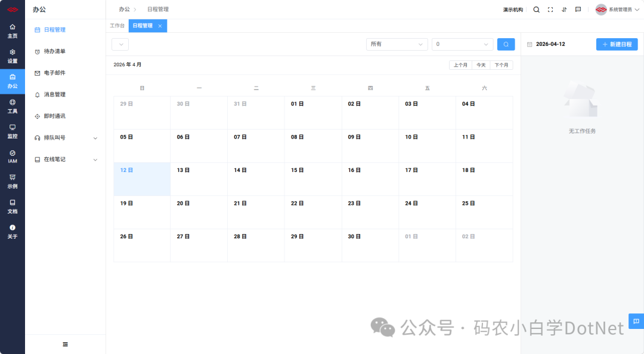Jump to today with 今天 button
Image resolution: width=644 pixels, height=354 pixels.
pos(481,65)
